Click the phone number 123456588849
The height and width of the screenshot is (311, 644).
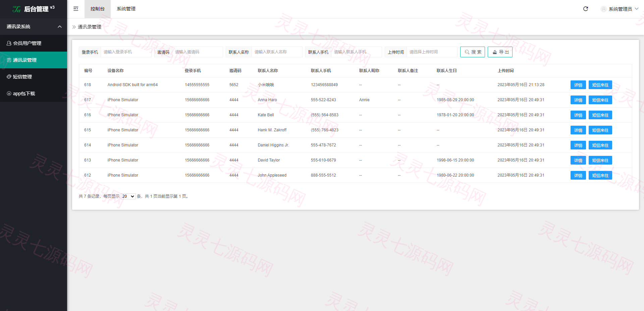point(324,85)
